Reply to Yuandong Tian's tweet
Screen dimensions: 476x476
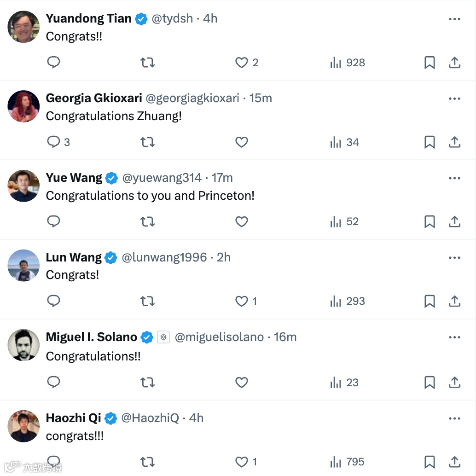click(54, 63)
